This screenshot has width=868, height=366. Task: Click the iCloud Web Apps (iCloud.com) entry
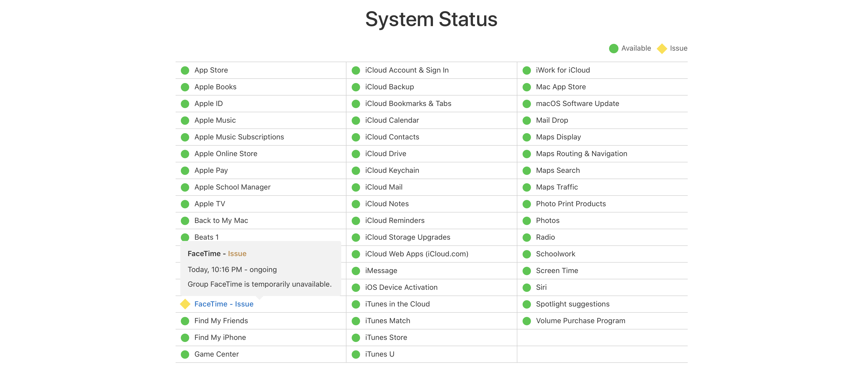pyautogui.click(x=416, y=254)
